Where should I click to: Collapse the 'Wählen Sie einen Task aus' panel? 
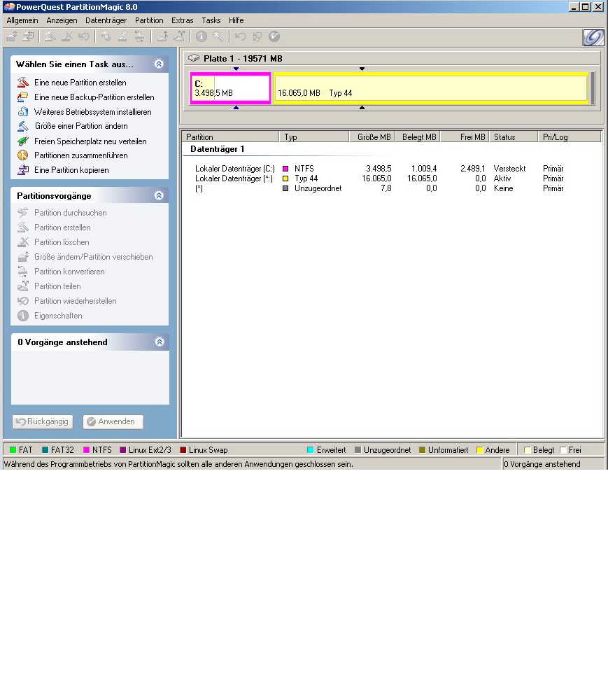[159, 64]
